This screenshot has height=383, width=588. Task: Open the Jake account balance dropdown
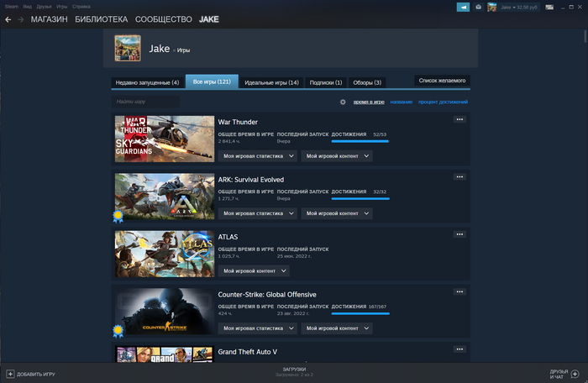point(521,7)
